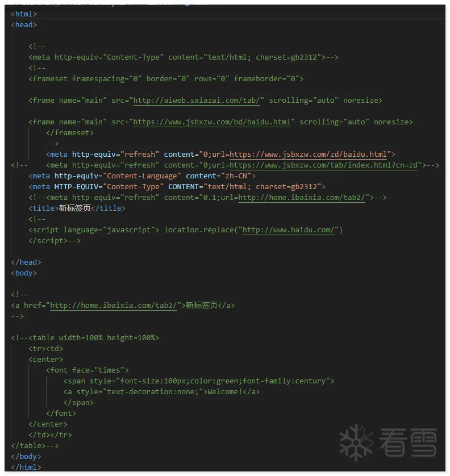450x476 pixels.
Task: Click the opening head tag
Action: 24,25
